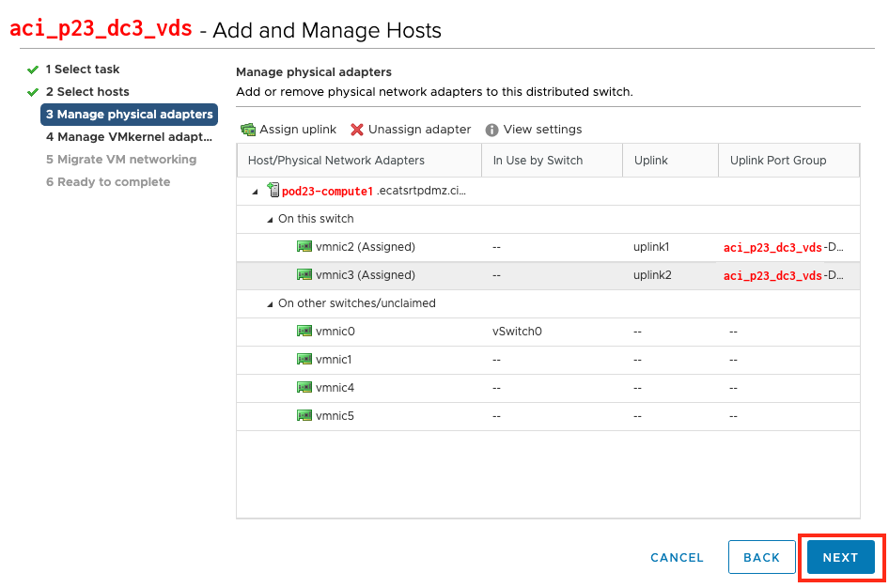Image resolution: width=889 pixels, height=588 pixels.
Task: Click the BACK button
Action: pos(761,557)
